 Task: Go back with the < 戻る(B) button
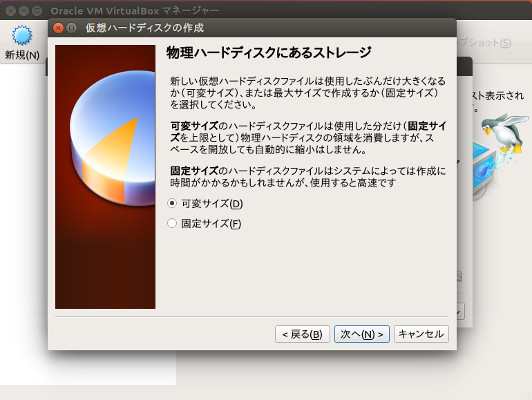(x=302, y=334)
